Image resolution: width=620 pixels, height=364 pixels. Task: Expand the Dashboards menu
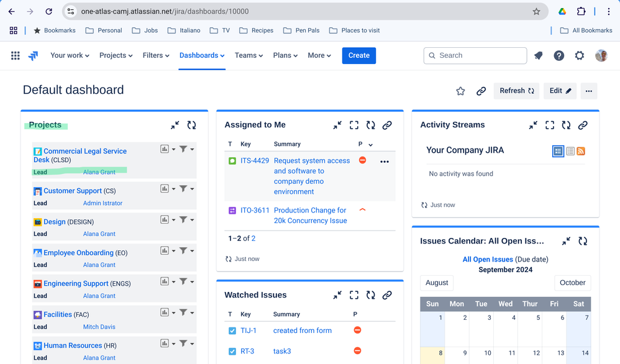click(x=202, y=56)
